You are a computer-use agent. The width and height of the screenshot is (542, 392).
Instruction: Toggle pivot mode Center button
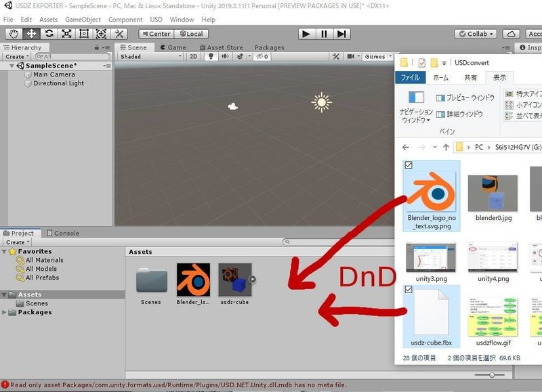[157, 34]
